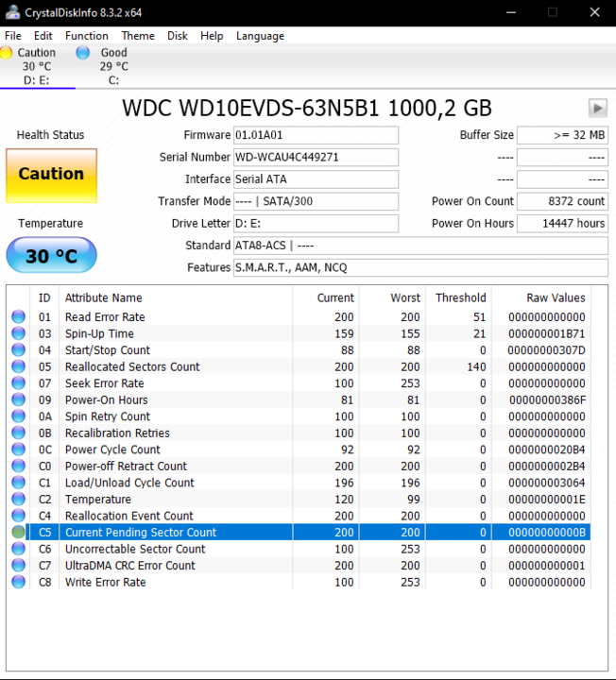
Task: Click the Firmware field 01.01A01
Action: tap(316, 135)
